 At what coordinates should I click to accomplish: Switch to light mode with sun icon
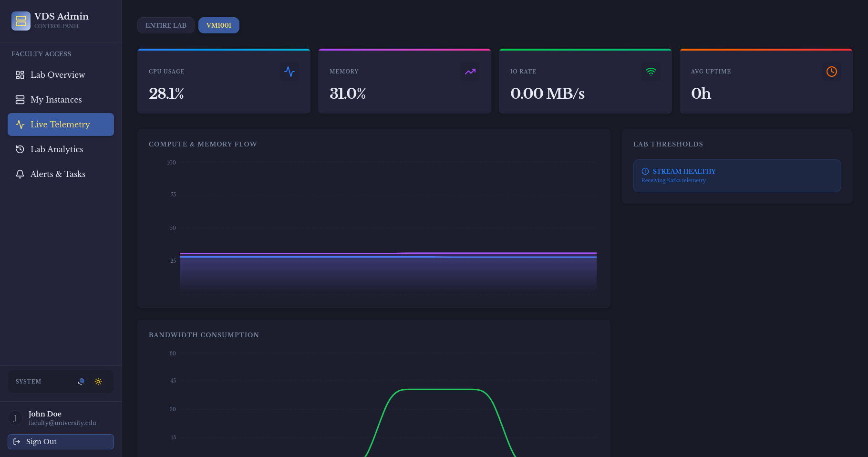(x=98, y=382)
